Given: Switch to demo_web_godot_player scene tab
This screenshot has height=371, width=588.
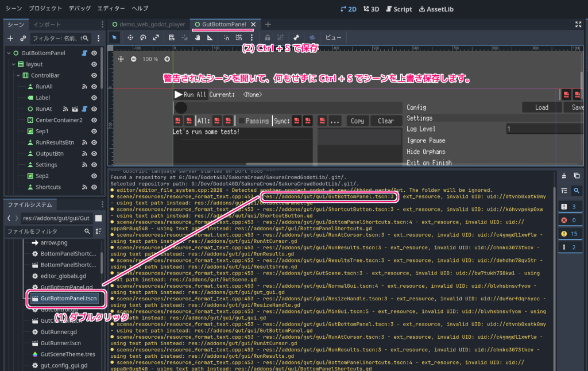Looking at the screenshot, I should [x=149, y=24].
